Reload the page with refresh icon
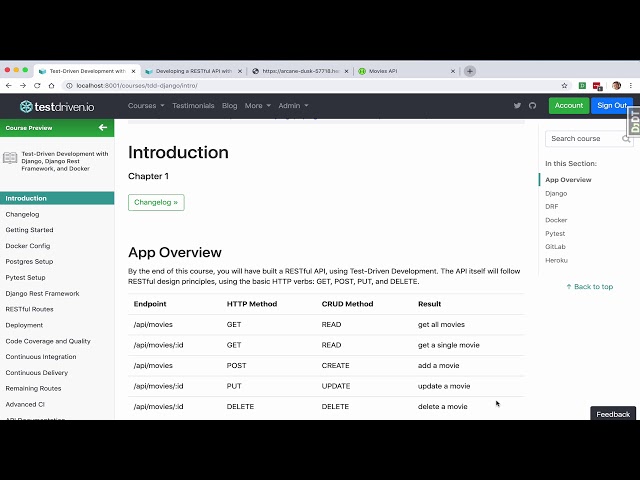 point(37,85)
